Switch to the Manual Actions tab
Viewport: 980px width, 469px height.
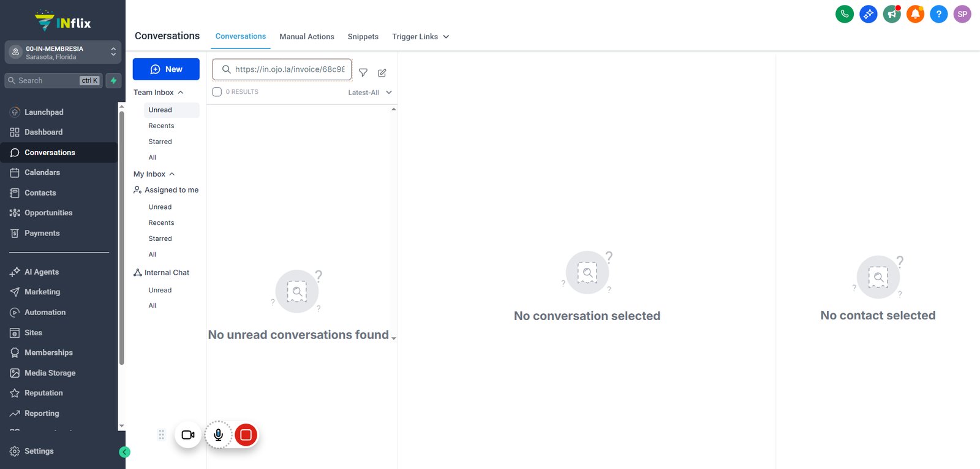pyautogui.click(x=307, y=37)
